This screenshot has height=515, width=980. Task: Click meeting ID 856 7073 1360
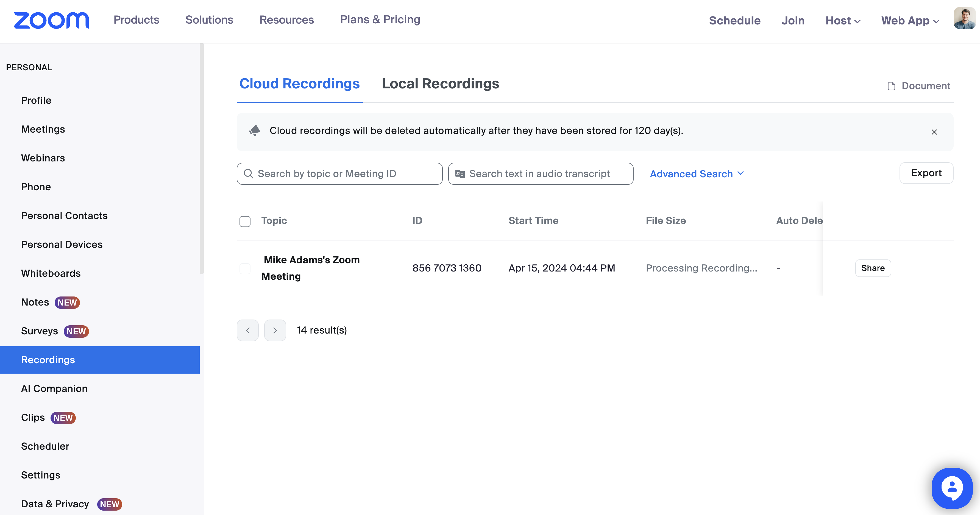tap(447, 268)
